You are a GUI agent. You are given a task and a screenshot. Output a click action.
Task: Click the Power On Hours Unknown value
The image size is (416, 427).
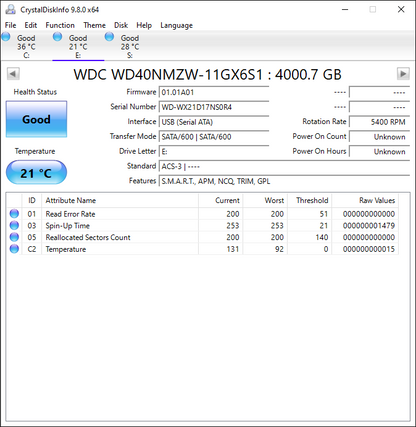click(x=379, y=151)
